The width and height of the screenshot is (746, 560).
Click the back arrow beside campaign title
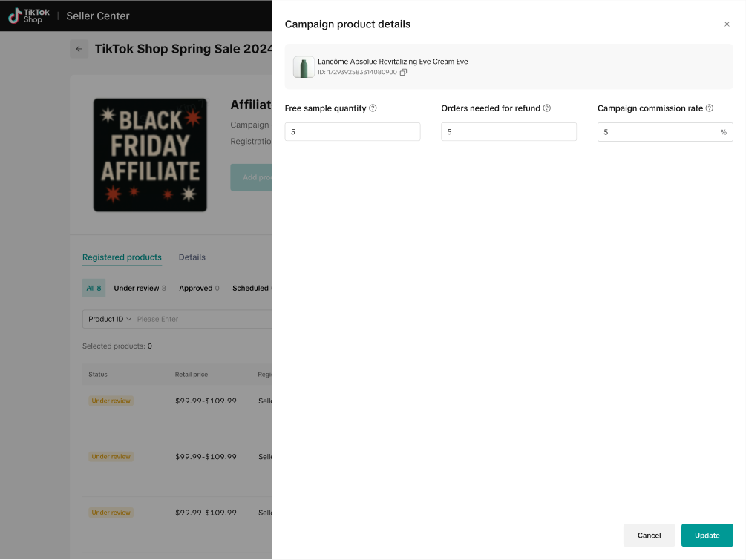tap(79, 49)
